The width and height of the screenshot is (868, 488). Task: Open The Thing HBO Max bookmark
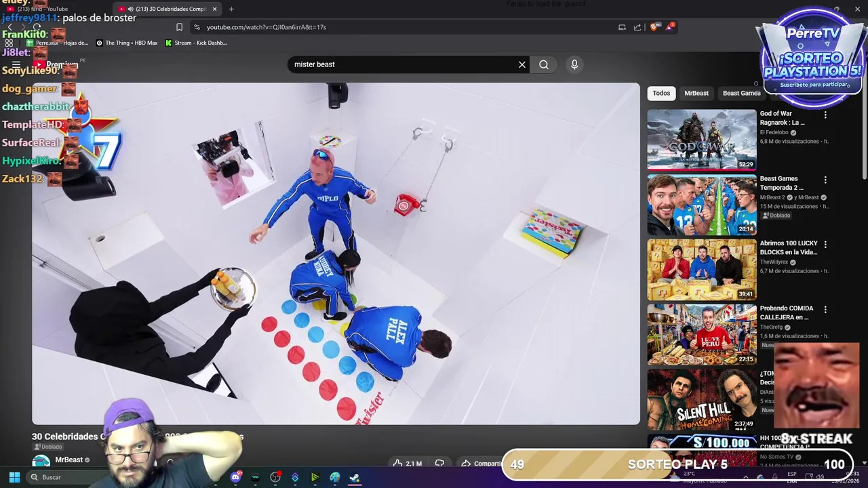point(127,43)
